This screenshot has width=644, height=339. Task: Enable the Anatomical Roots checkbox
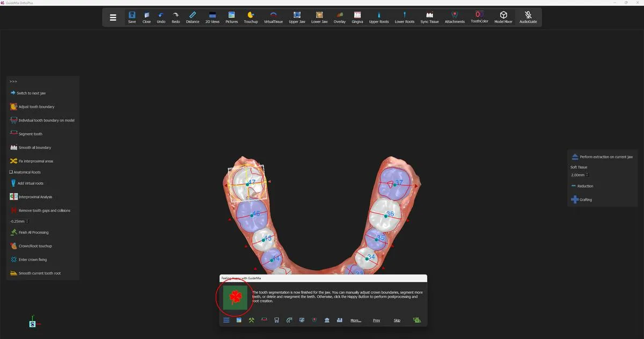tap(11, 172)
